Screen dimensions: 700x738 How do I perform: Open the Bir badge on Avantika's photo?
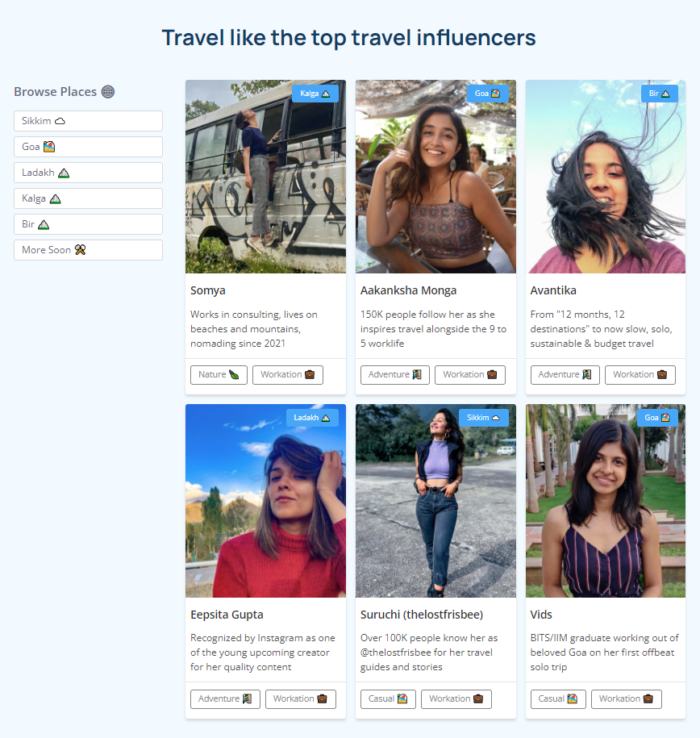(x=660, y=94)
